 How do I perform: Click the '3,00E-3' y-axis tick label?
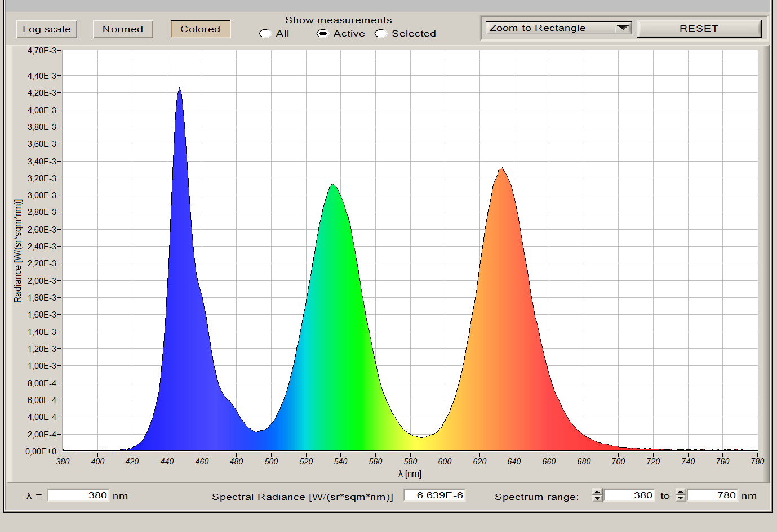42,195
